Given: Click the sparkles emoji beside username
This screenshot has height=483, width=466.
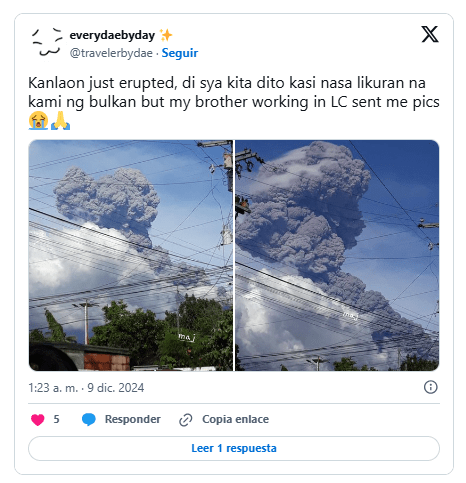Looking at the screenshot, I should (166, 35).
